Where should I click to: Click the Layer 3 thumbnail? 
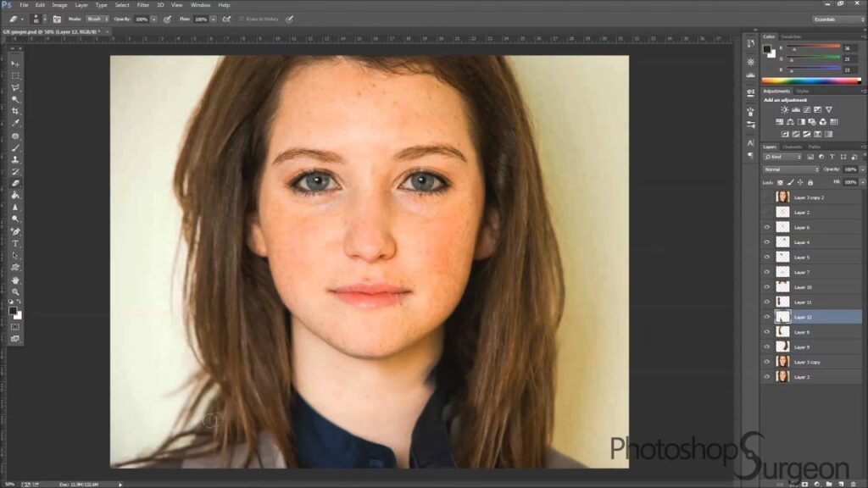[782, 377]
